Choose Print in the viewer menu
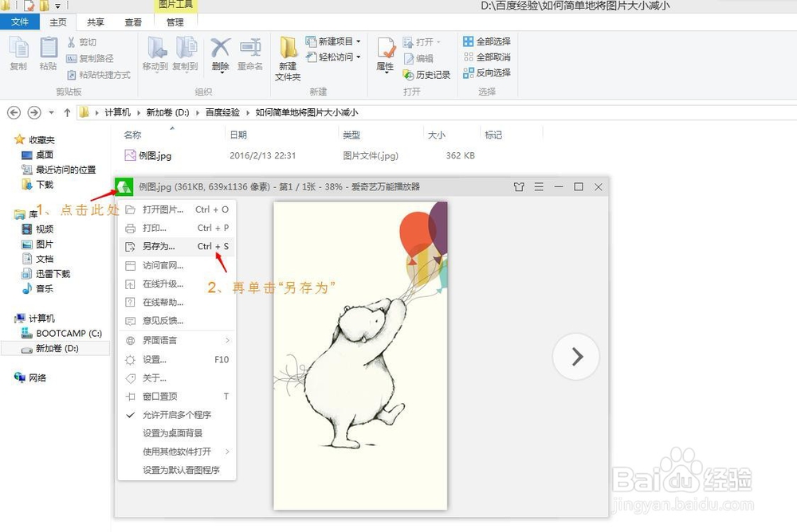Viewport: 797px width, 532px height. tap(177, 228)
